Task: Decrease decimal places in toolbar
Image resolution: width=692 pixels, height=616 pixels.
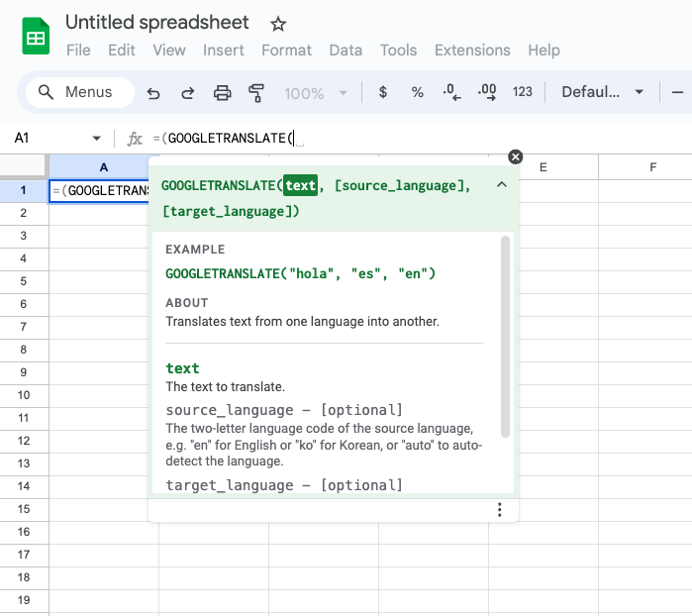Action: (451, 92)
